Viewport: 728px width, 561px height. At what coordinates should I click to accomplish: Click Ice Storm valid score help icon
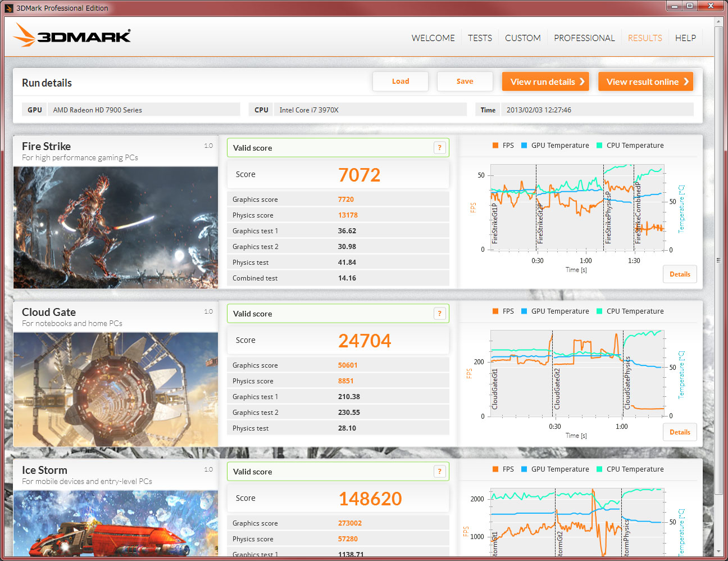tap(440, 472)
